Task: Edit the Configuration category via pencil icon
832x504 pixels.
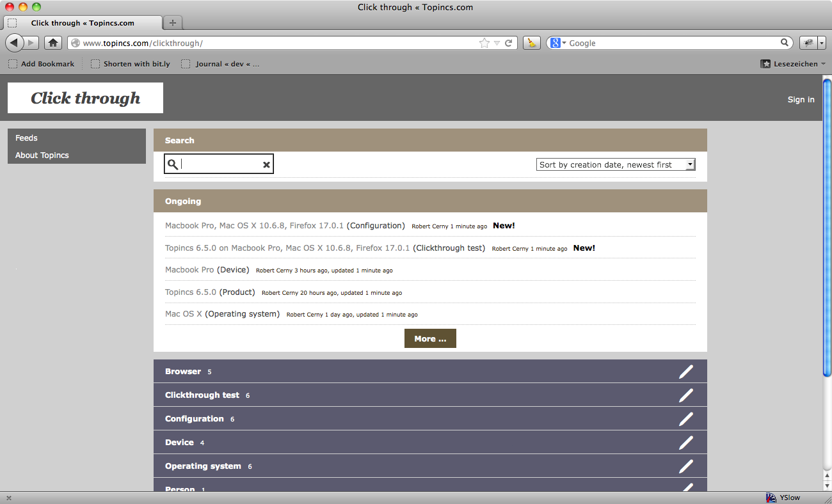Action: (685, 419)
